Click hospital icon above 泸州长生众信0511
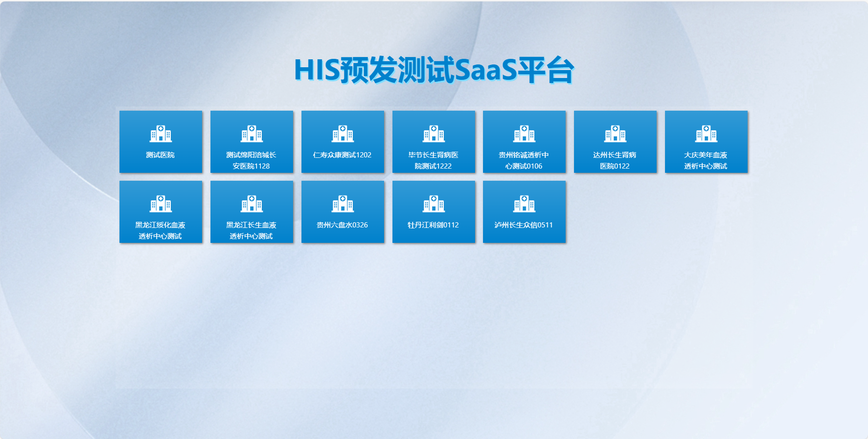868x439 pixels. pos(524,204)
